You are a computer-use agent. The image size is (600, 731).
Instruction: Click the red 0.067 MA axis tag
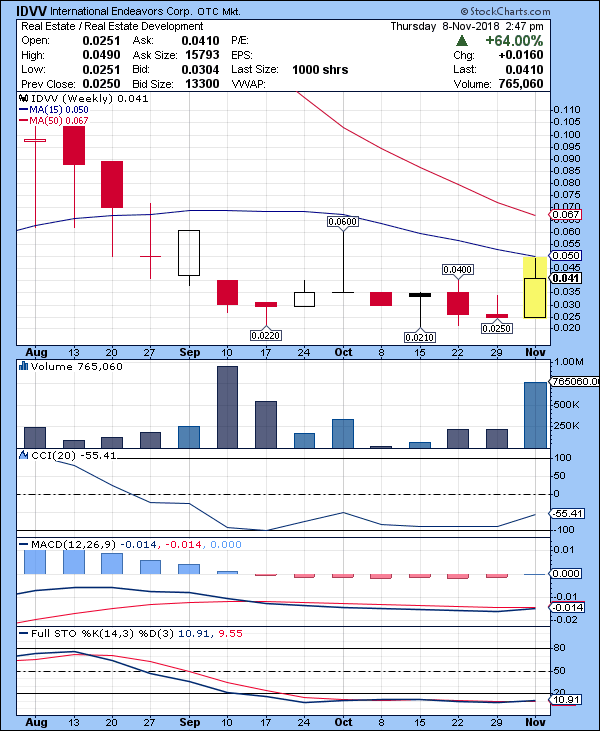pos(566,214)
